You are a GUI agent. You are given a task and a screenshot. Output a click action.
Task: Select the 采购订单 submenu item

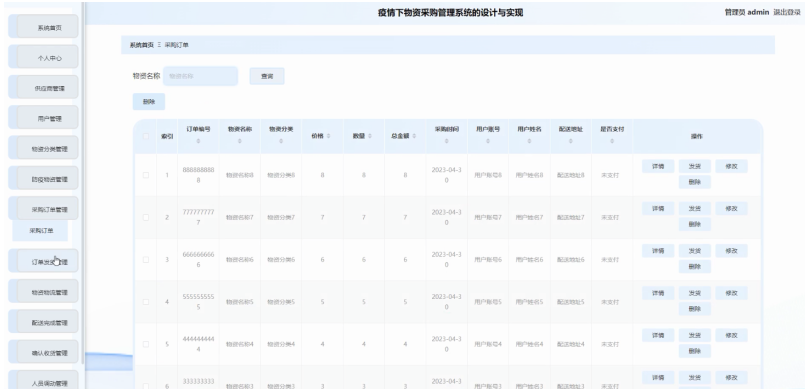tap(40, 231)
